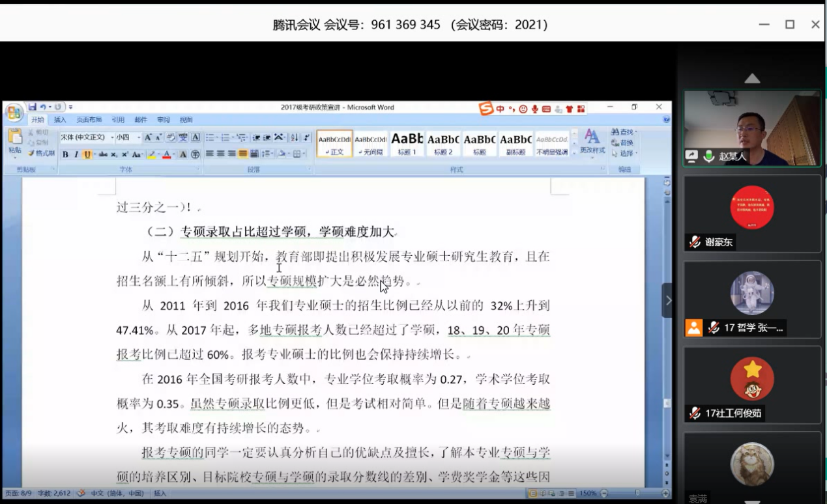
Task: Toggle Italic formatting button
Action: pos(76,154)
